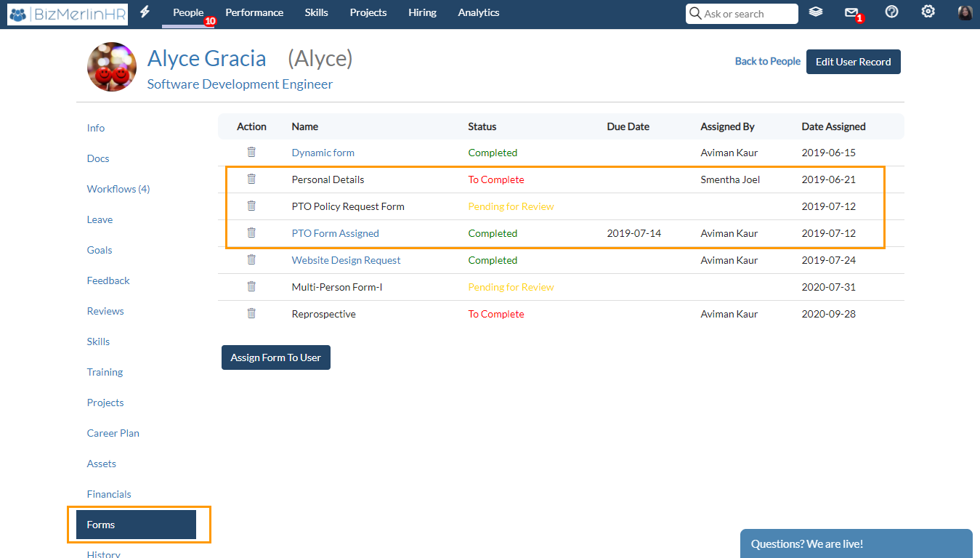Screen dimensions: 980x558
Task: Click Back to People link
Action: [768, 61]
